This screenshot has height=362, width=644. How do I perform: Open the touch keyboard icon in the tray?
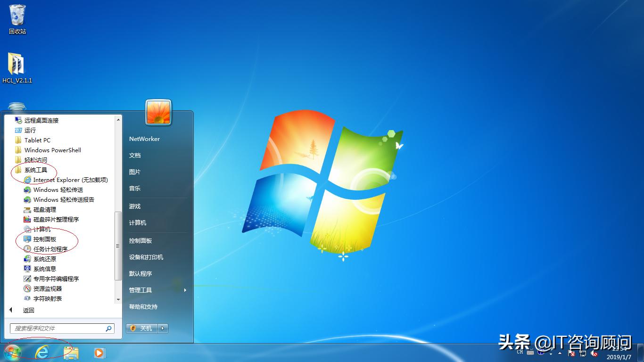click(x=530, y=353)
